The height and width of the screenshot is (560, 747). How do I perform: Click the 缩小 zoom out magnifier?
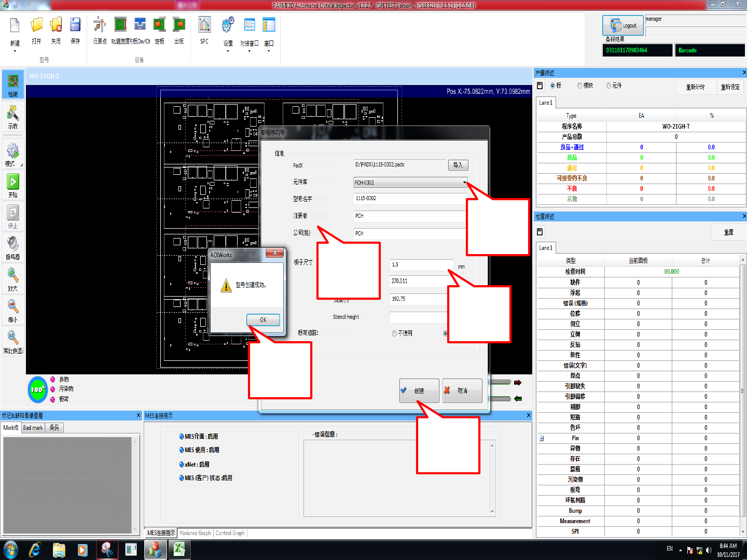[x=12, y=306]
